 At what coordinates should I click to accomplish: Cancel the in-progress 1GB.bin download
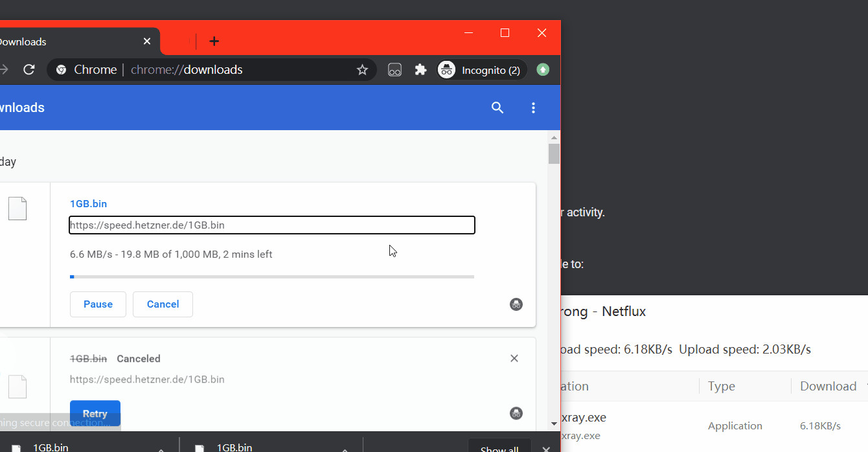click(x=163, y=304)
